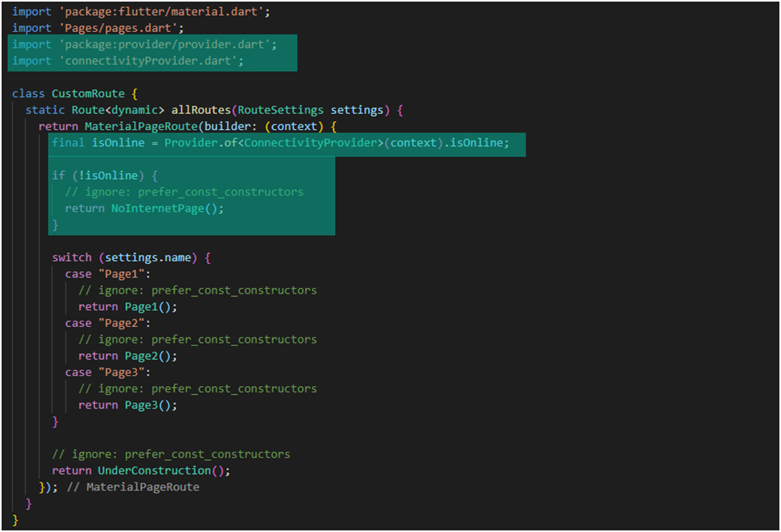Click the '// MaterialPageRoute' closing comment
The height and width of the screenshot is (532, 781).
pyautogui.click(x=133, y=487)
